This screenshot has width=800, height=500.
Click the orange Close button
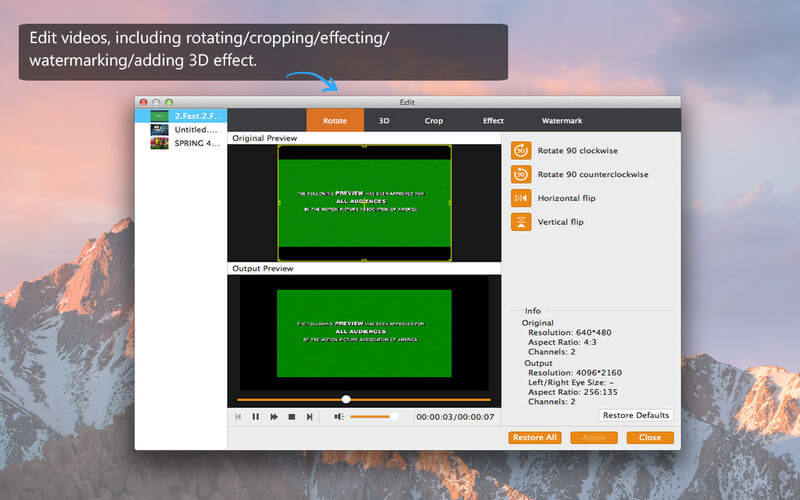(650, 438)
